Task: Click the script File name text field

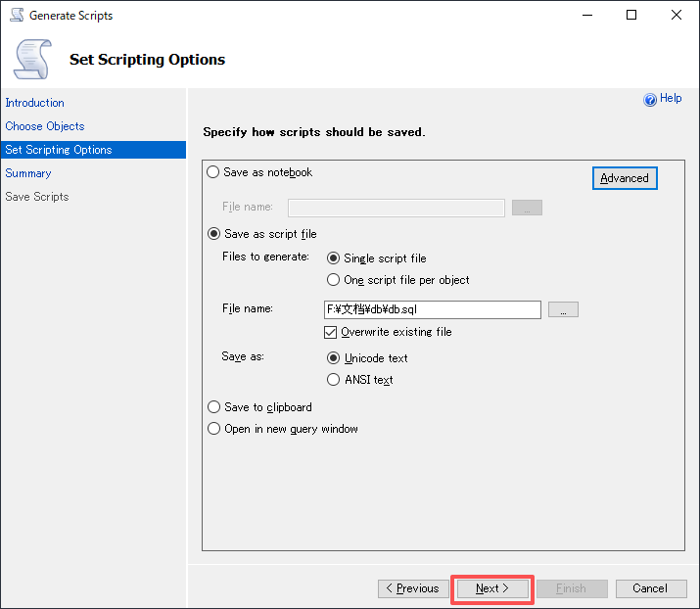Action: click(432, 309)
